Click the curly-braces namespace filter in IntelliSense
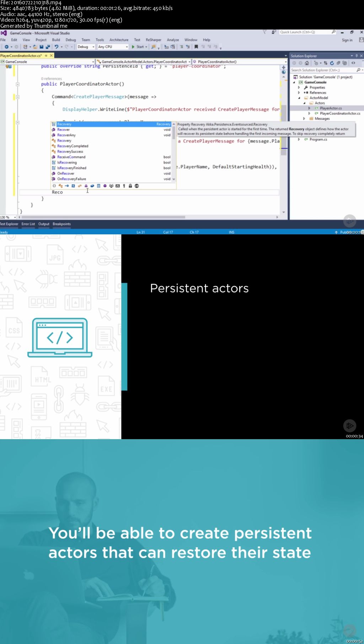The height and width of the screenshot is (644, 364). [54, 186]
